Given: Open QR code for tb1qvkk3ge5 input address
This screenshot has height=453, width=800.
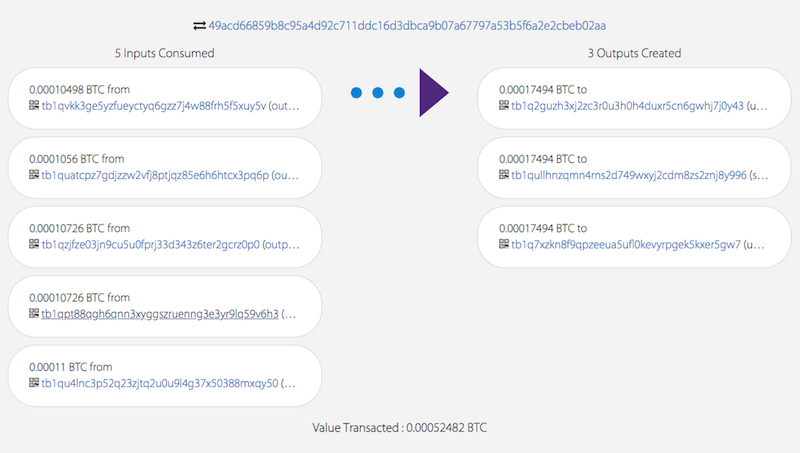Looking at the screenshot, I should [34, 105].
